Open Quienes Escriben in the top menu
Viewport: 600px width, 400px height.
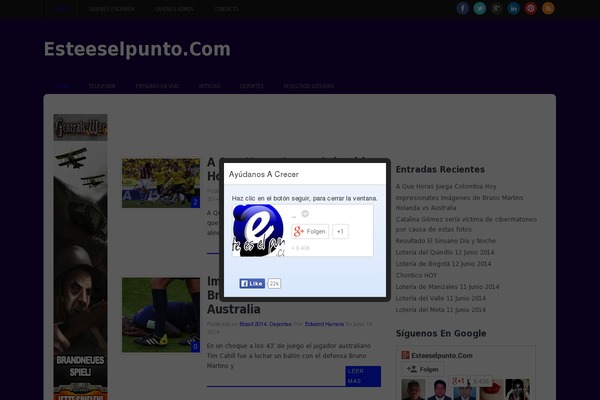coord(111,9)
